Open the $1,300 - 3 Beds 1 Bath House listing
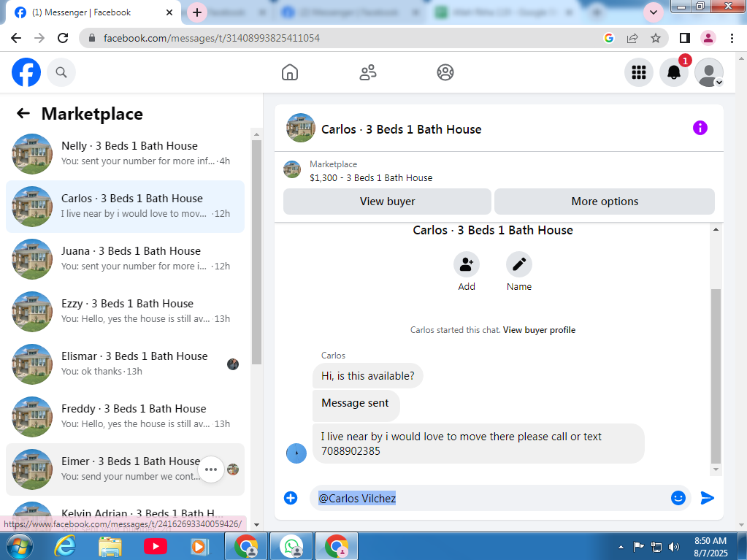Image resolution: width=747 pixels, height=560 pixels. [371, 177]
